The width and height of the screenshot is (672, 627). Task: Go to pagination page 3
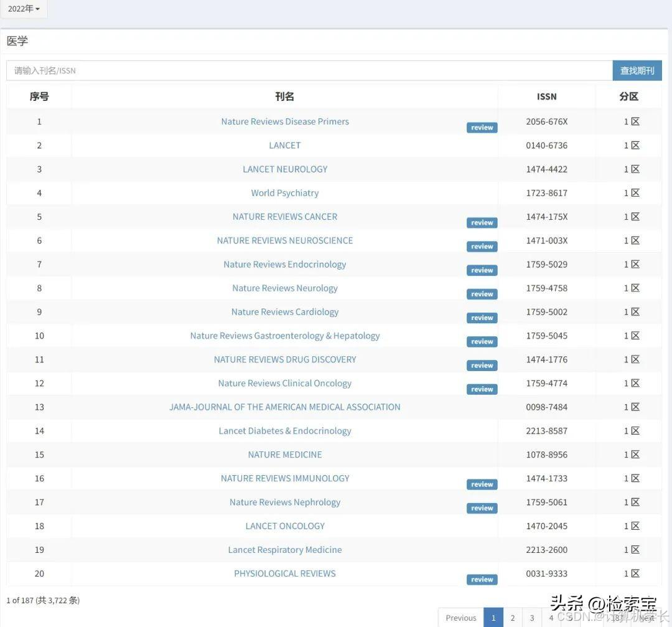[x=532, y=618]
